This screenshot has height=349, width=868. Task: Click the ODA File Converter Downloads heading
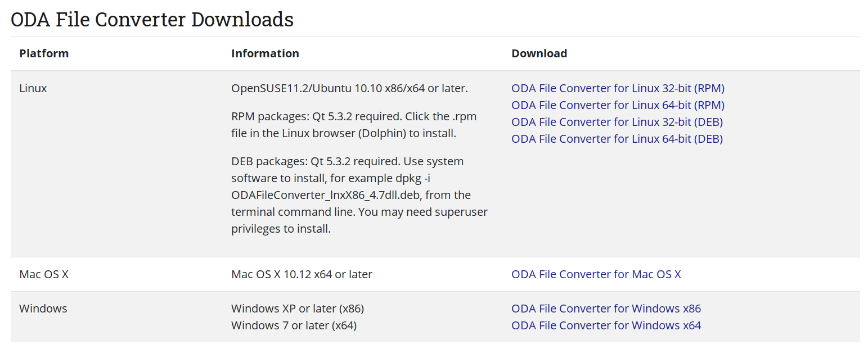152,19
